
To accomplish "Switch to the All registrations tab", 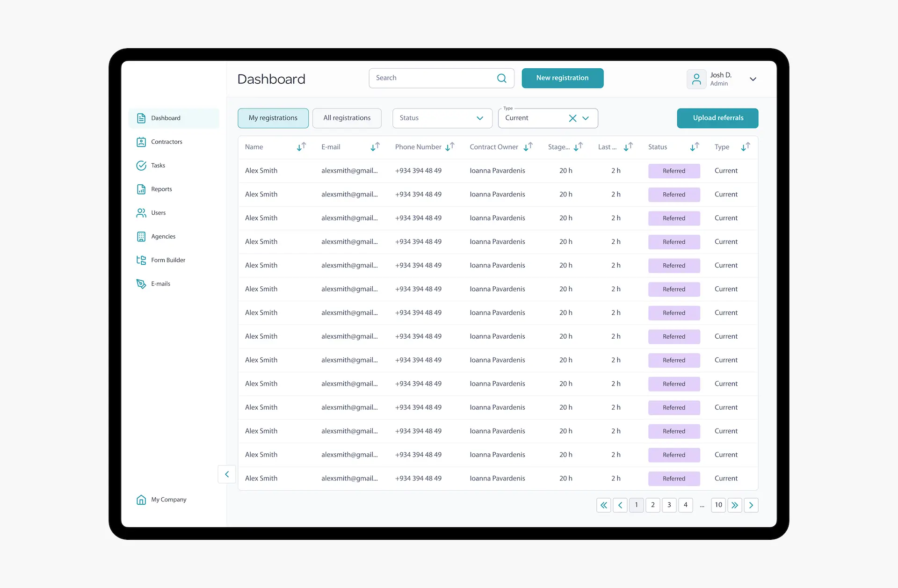I will tap(347, 118).
